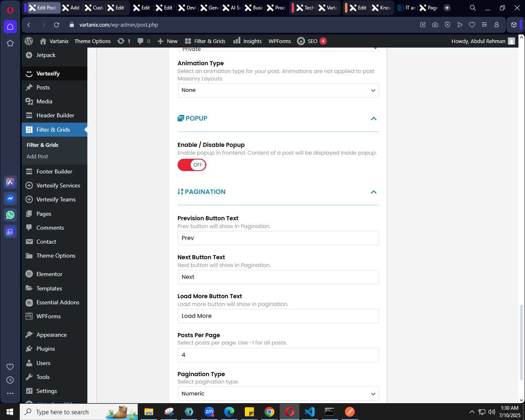The image size is (525, 420).
Task: Open comments bubble in admin bar
Action: pyautogui.click(x=144, y=41)
